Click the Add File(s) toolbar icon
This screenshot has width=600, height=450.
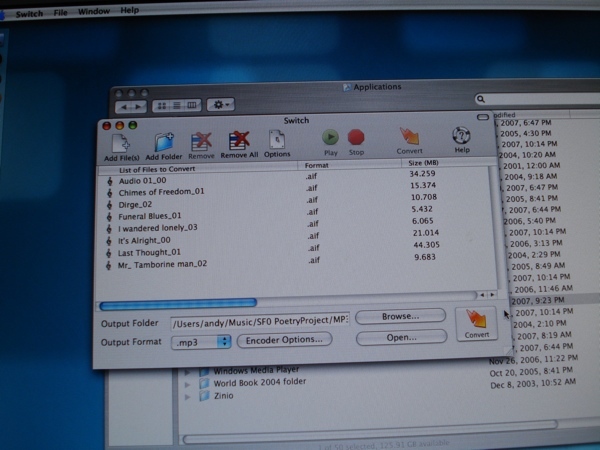point(121,141)
